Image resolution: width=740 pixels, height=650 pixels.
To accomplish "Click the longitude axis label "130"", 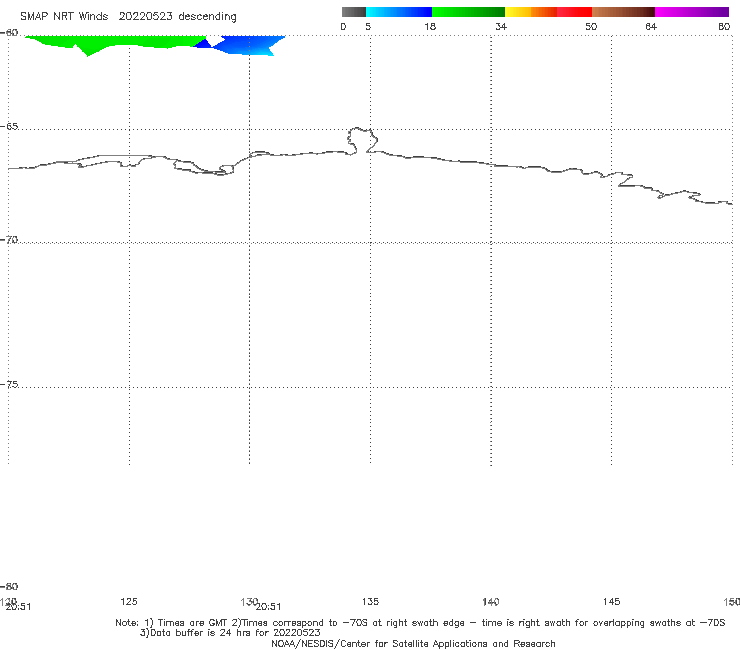I will click(x=248, y=601).
